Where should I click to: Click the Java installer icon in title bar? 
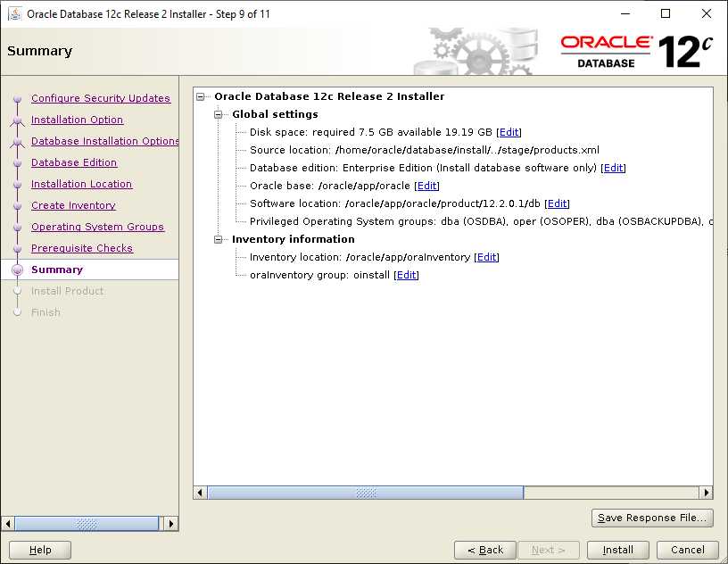click(15, 14)
